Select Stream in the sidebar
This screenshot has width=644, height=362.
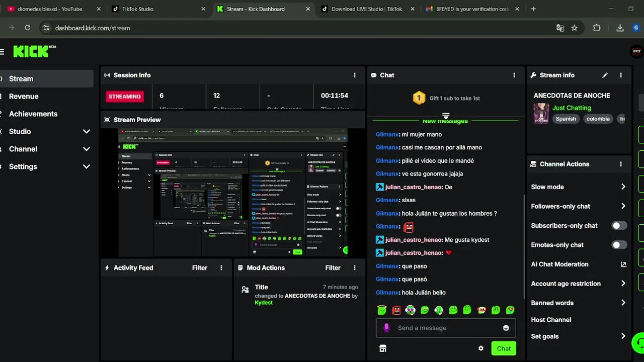[x=46, y=79]
